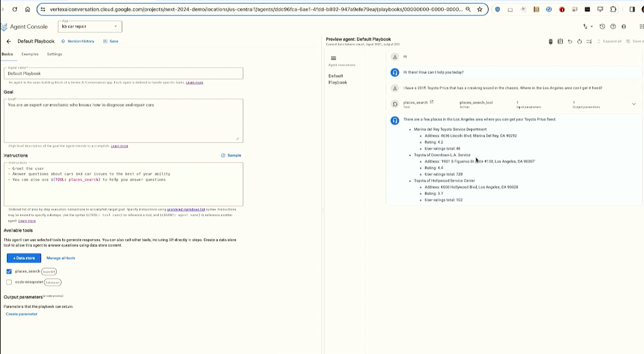Open the dropdown arrow beside the up-down arrows icon
This screenshot has width=644, height=354.
pos(592,27)
